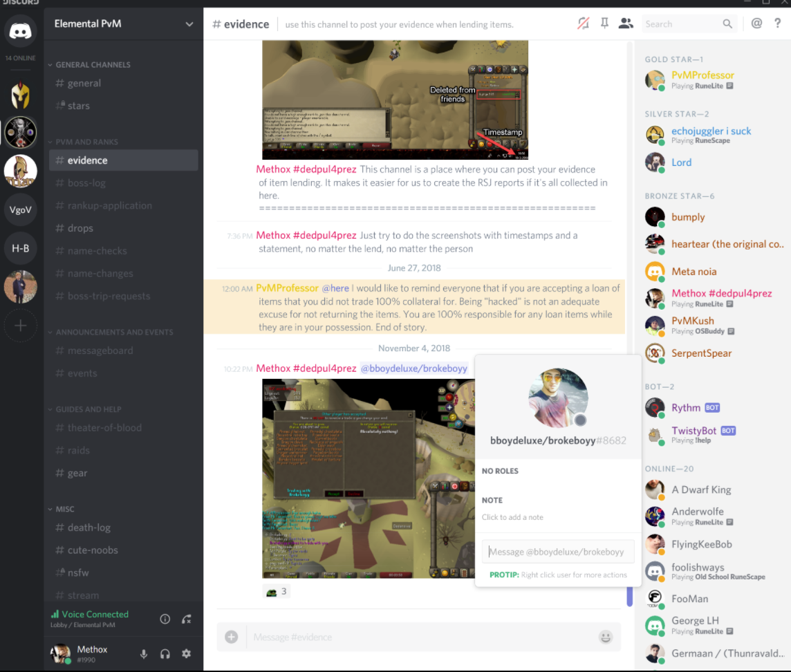Open Lord in the member list

[714, 162]
